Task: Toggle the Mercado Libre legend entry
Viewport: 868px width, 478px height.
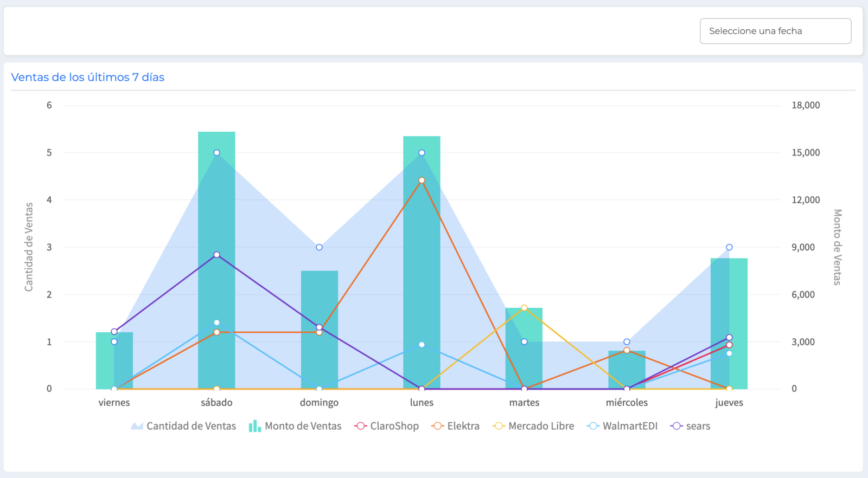Action: point(533,426)
